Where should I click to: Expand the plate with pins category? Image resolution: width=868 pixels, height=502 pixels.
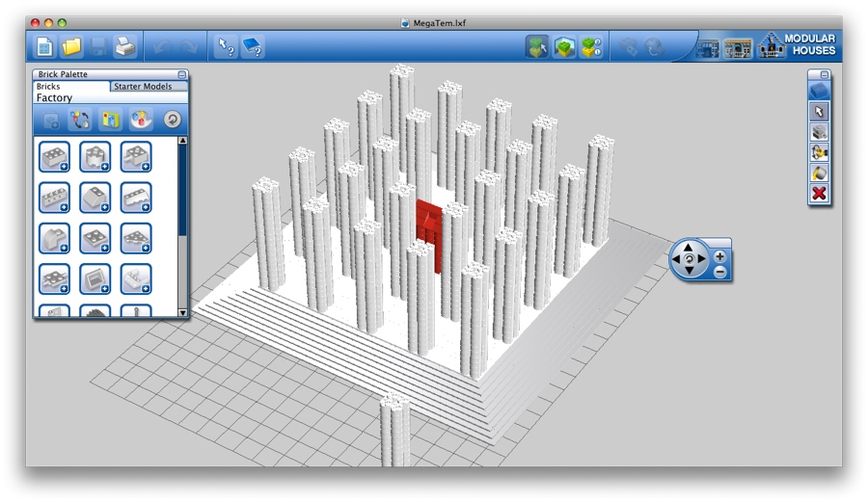(54, 279)
